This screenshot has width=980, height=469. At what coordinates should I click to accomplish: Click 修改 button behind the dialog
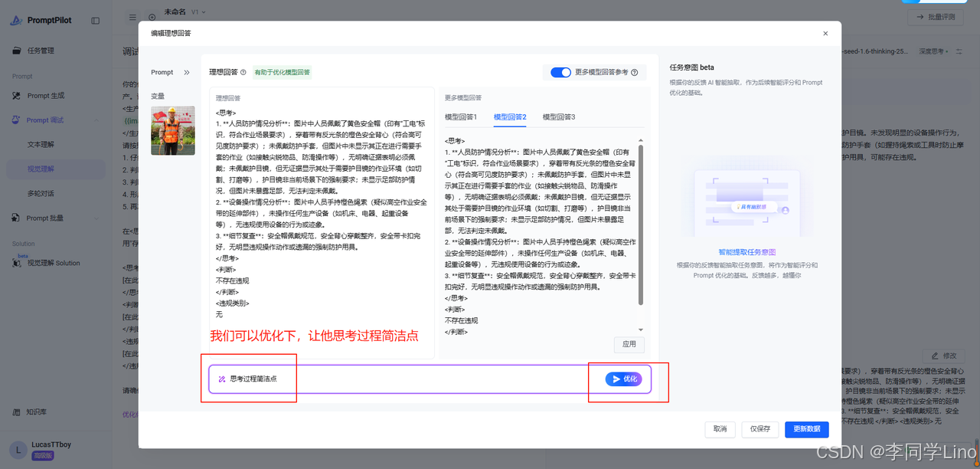click(942, 356)
